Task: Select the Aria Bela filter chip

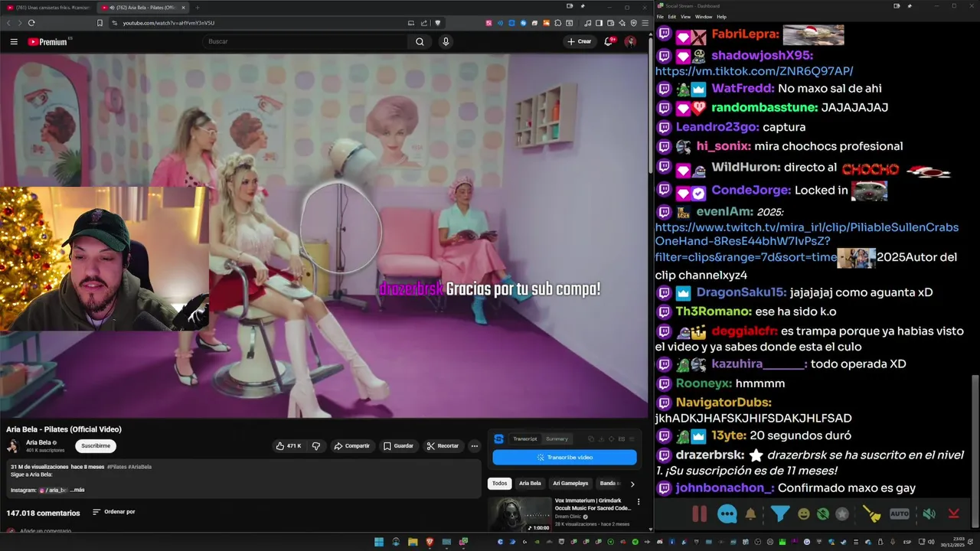Action: click(530, 484)
